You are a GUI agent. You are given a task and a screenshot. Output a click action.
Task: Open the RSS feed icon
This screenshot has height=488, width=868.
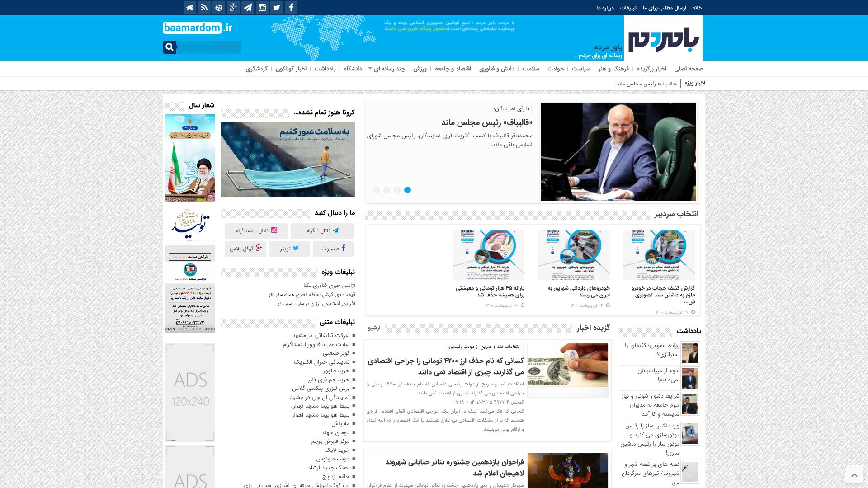pos(204,7)
